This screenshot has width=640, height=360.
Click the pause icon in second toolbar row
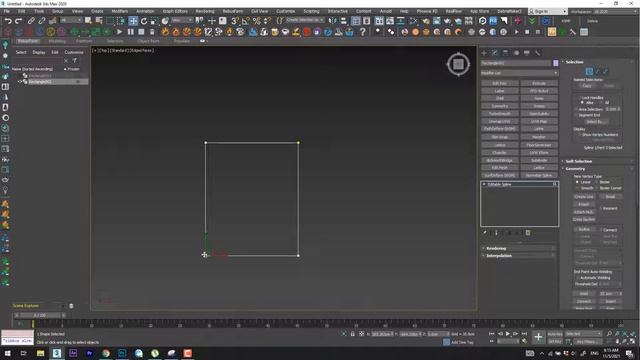pos(131,32)
